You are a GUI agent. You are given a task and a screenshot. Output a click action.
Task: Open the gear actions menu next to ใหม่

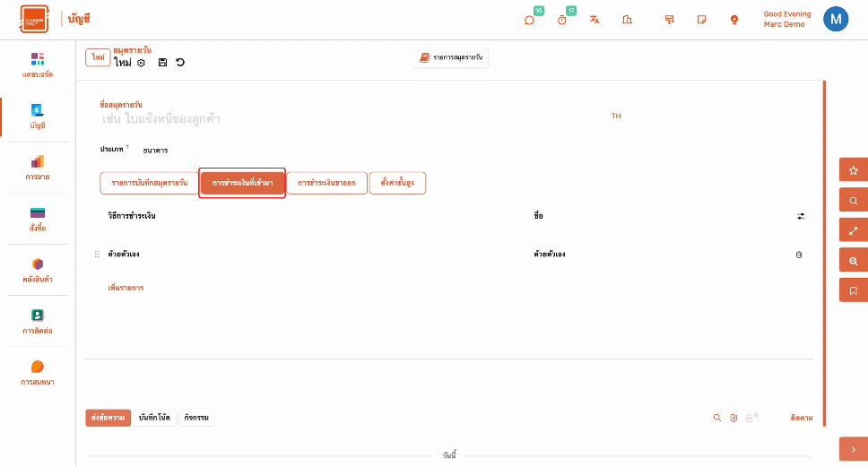pyautogui.click(x=141, y=63)
